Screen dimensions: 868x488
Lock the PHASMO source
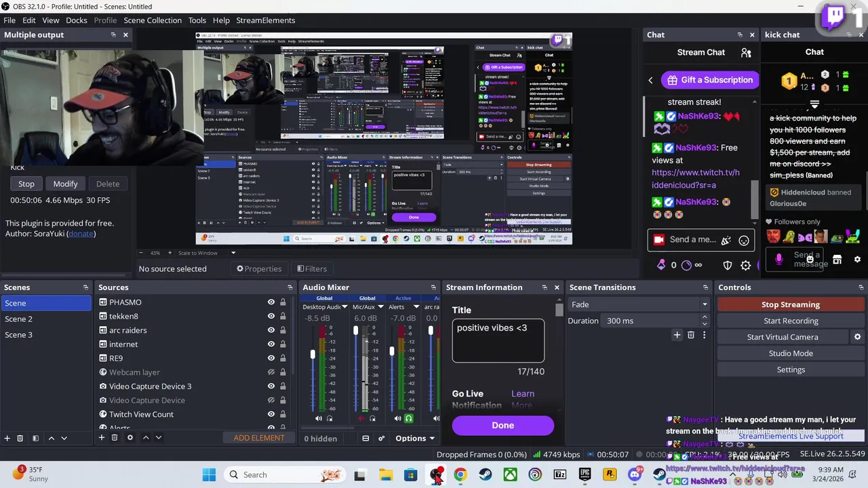pos(283,302)
